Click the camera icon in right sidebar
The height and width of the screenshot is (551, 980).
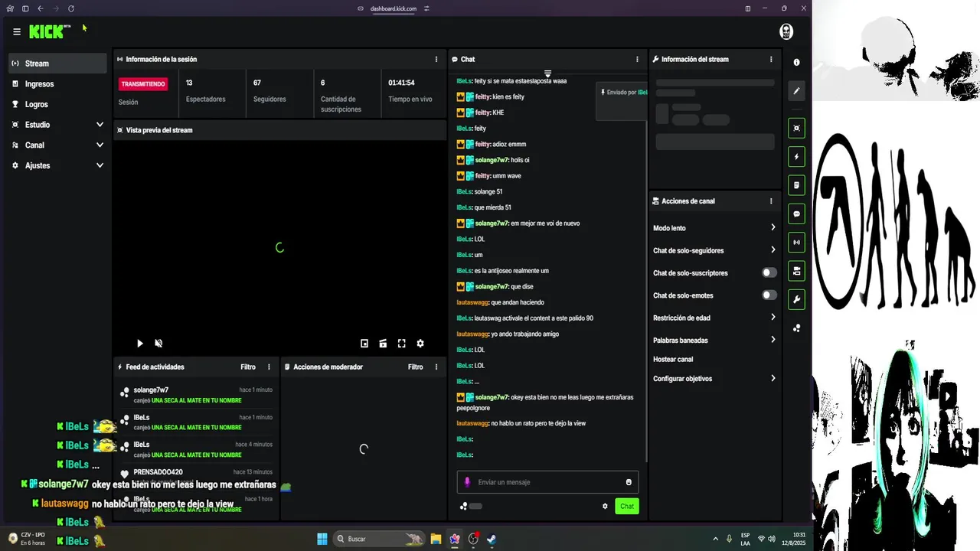796,271
